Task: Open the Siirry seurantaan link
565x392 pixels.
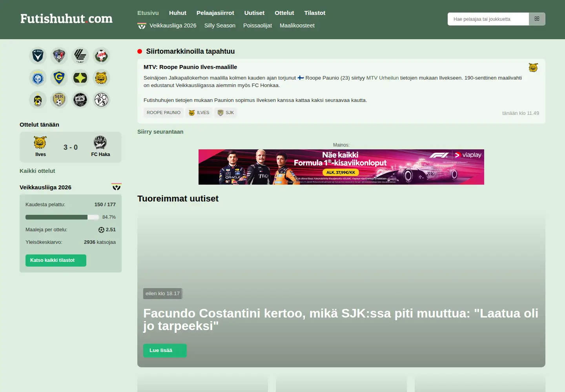Action: (160, 132)
